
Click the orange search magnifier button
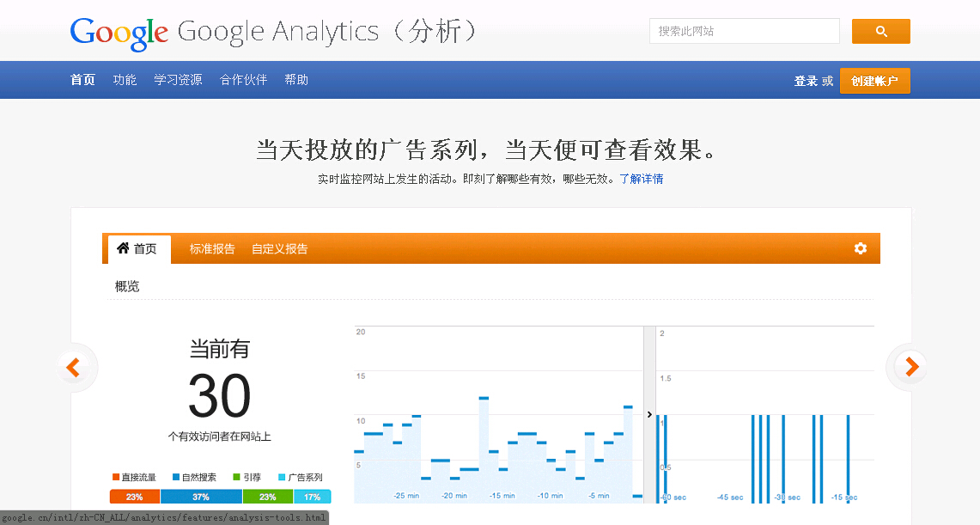(x=880, y=31)
